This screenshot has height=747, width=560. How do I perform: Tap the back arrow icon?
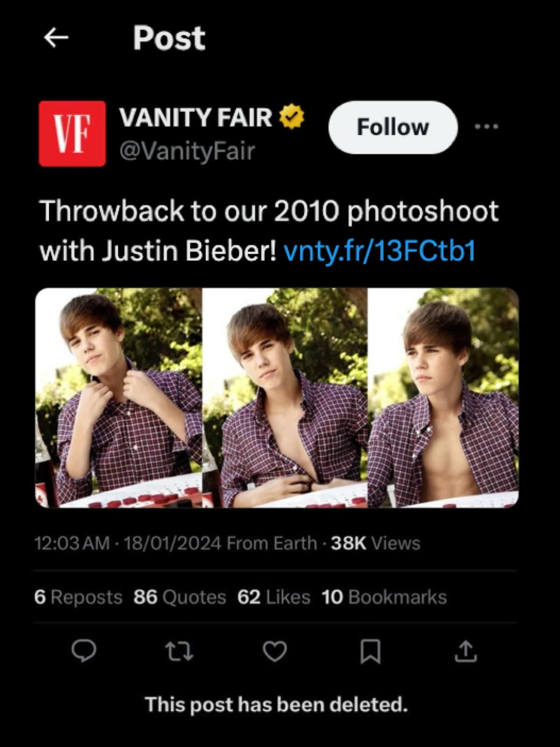pos(56,38)
